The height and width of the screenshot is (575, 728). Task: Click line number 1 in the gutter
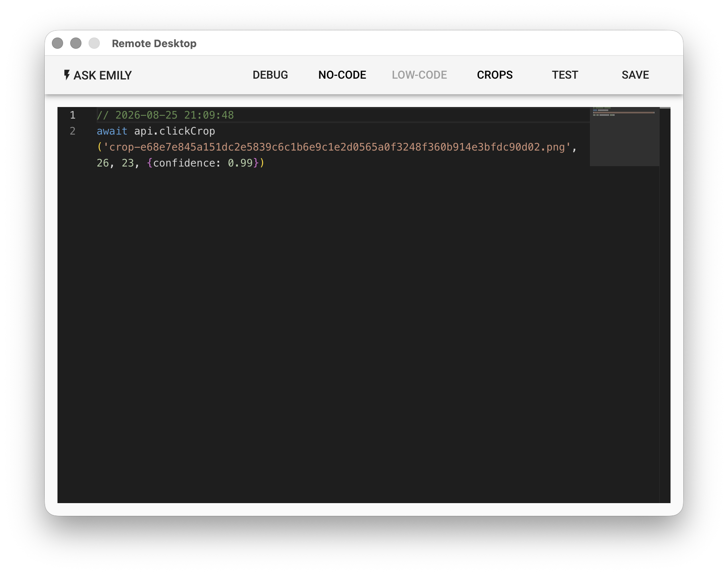click(x=73, y=115)
